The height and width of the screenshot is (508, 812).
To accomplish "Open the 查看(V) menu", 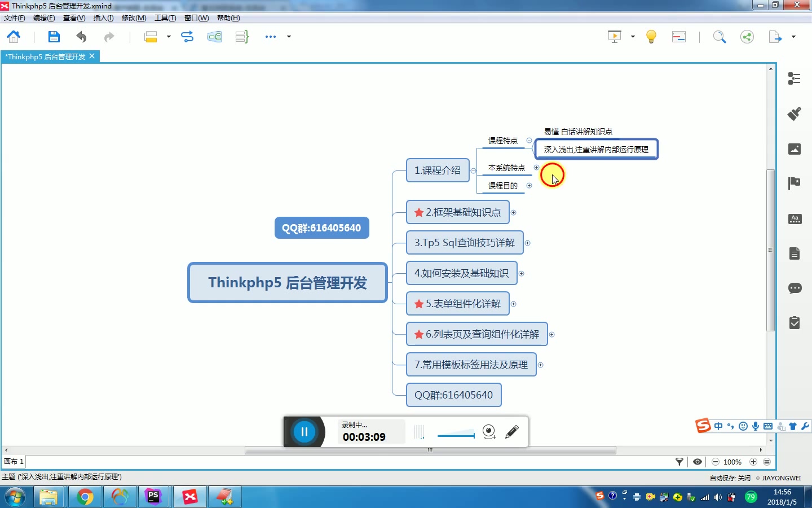I will pos(74,18).
